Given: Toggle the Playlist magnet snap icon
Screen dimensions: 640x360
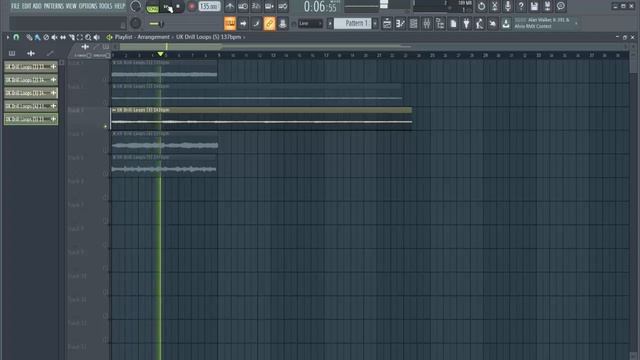Looking at the screenshot, I should click(x=16, y=37).
